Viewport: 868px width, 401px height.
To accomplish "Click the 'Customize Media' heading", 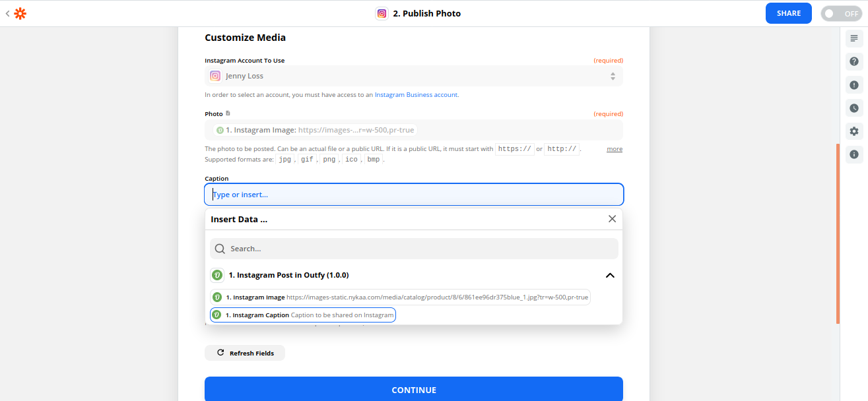I will (245, 38).
